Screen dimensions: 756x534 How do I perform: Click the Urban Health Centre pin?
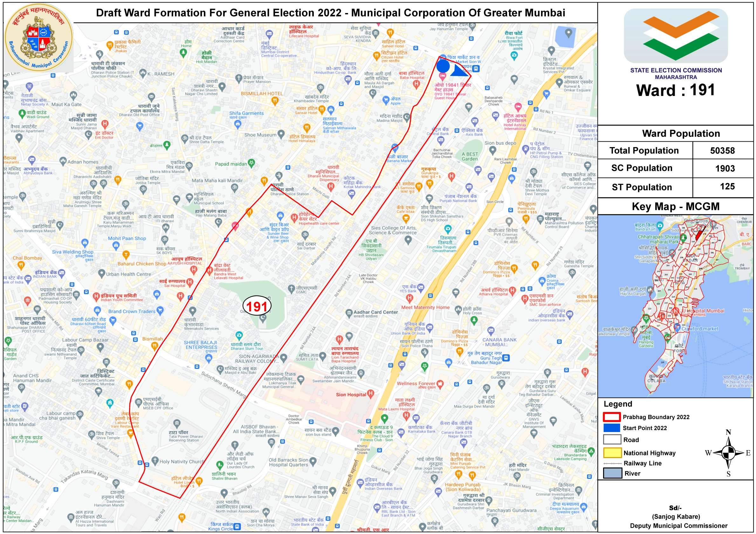point(102,273)
